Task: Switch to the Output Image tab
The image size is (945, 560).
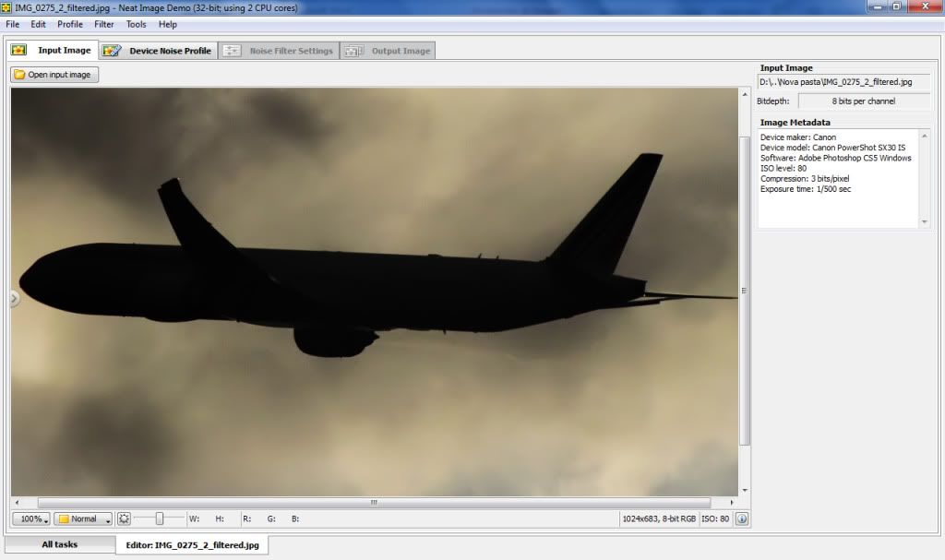Action: (x=388, y=51)
